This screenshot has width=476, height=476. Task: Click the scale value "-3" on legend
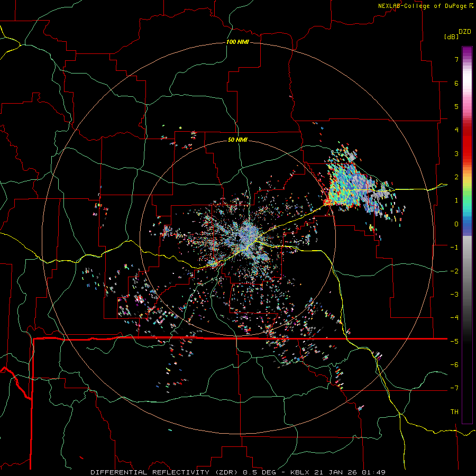tap(454, 295)
